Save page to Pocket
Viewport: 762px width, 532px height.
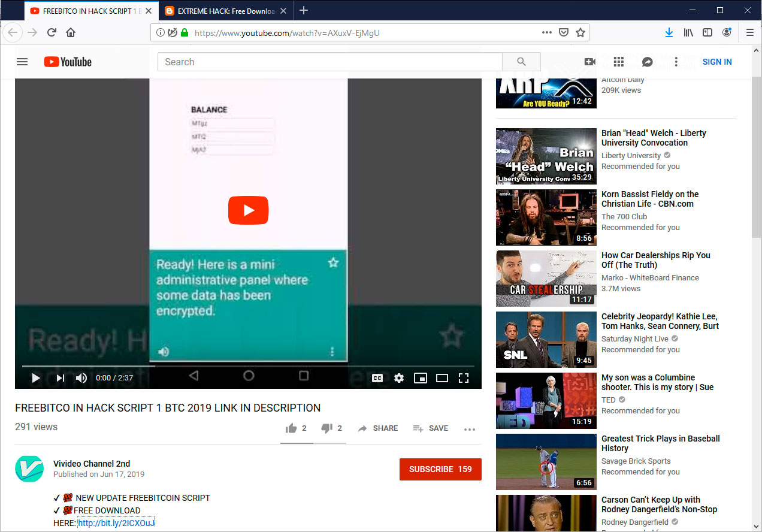[564, 33]
